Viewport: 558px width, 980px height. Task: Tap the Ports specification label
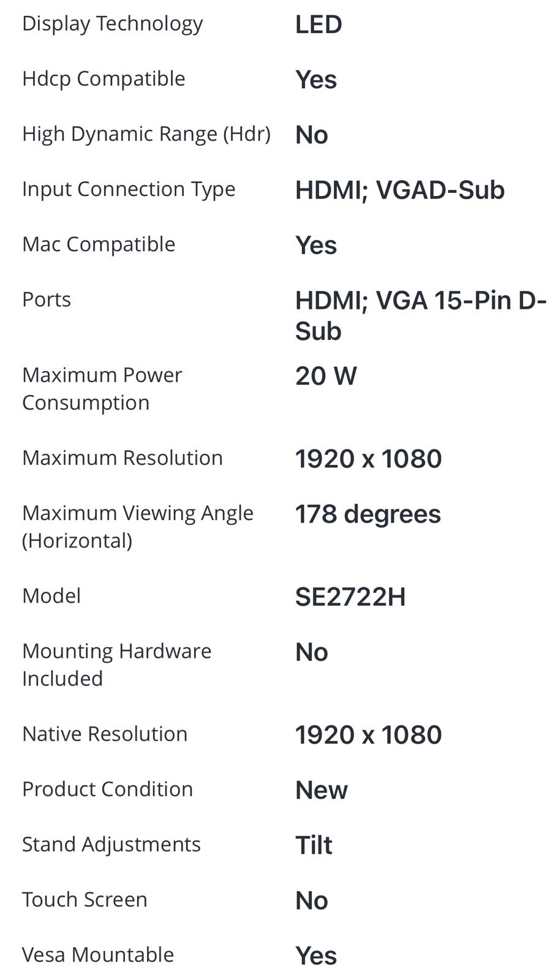tap(47, 300)
